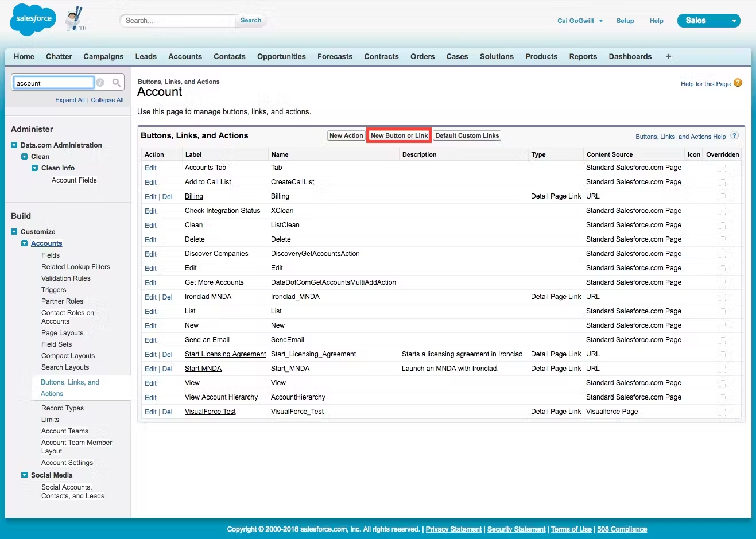Collapse the Customize tree node
Image resolution: width=756 pixels, height=539 pixels.
pos(14,231)
